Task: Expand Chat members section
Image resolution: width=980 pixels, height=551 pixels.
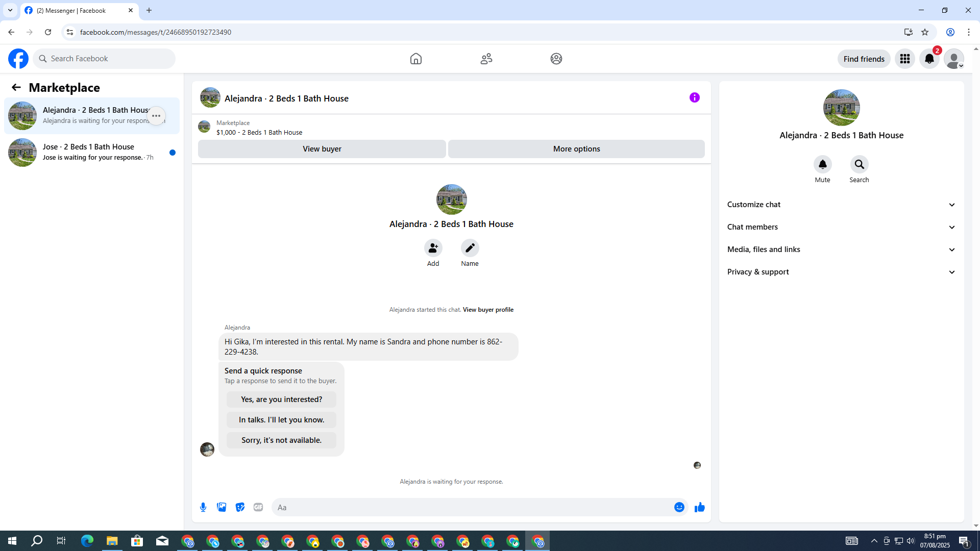Action: tap(842, 227)
